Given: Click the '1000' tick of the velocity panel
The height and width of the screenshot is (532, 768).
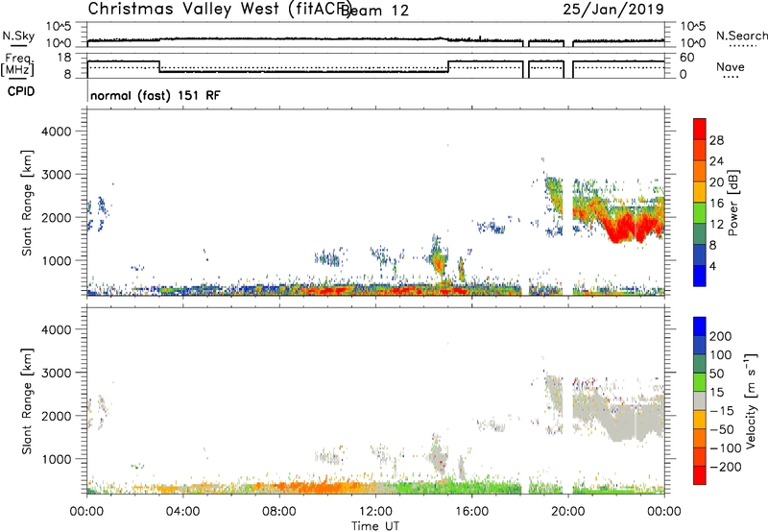Looking at the screenshot, I should (x=57, y=459).
